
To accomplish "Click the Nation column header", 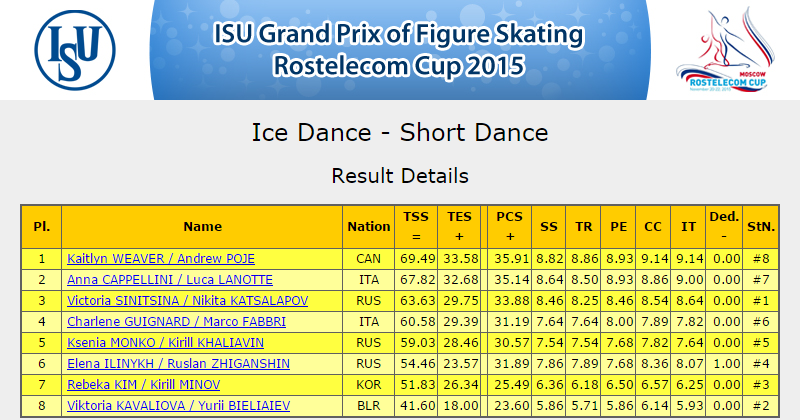I will (368, 227).
